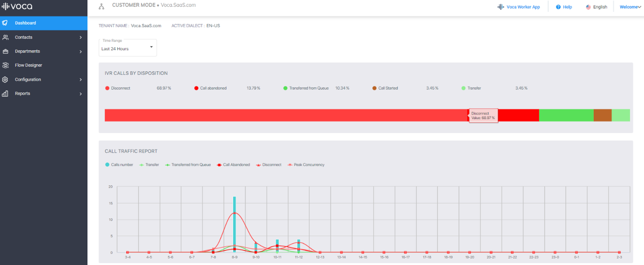Click the Departments briefcase icon

click(5, 51)
